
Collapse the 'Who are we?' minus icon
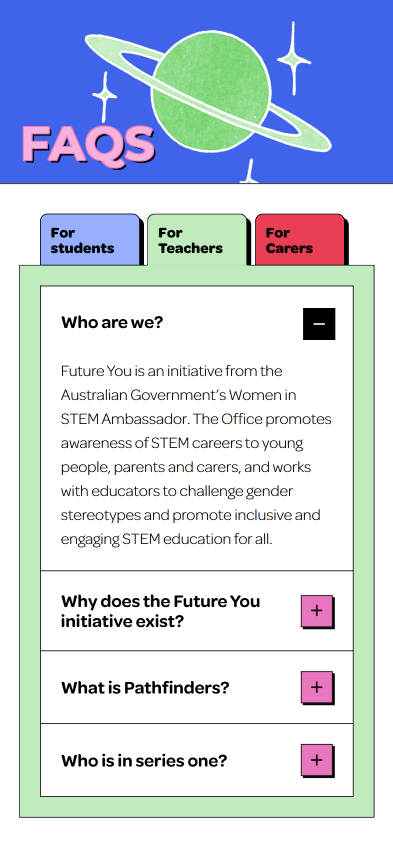tap(319, 324)
